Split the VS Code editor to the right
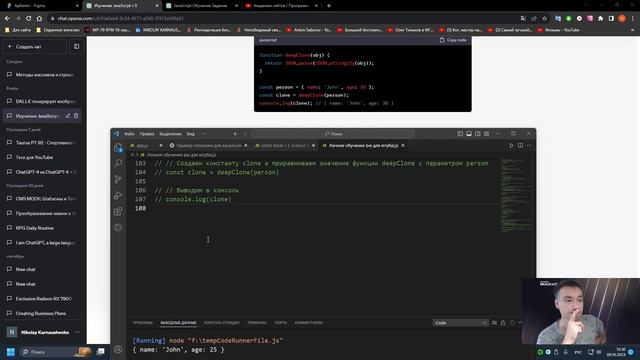The image size is (640, 360). tap(520, 145)
